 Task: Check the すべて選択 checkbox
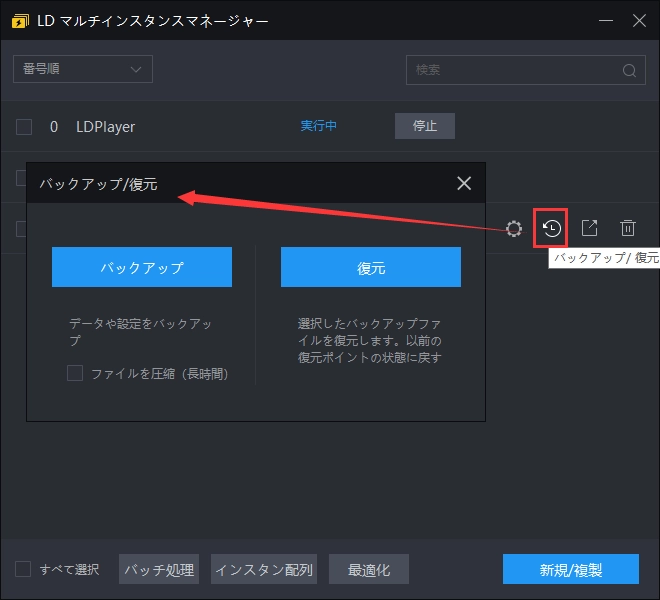pyautogui.click(x=23, y=569)
